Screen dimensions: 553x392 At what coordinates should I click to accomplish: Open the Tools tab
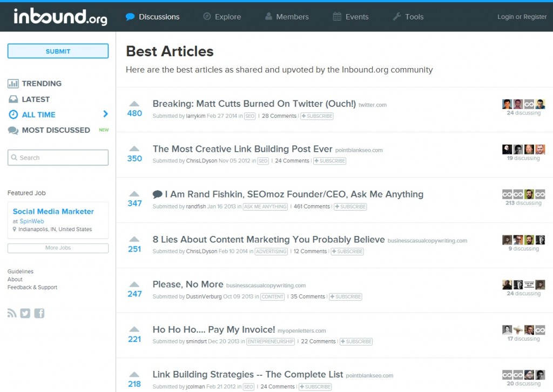coord(408,17)
